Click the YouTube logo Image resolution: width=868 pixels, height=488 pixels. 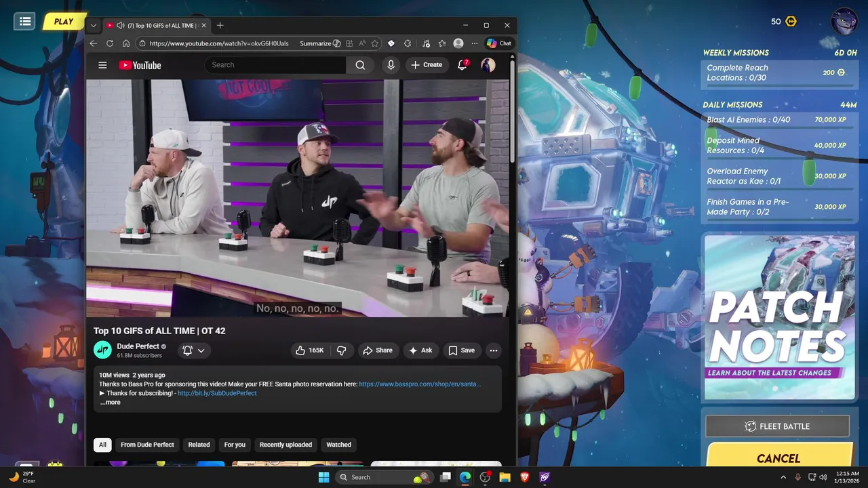point(140,65)
